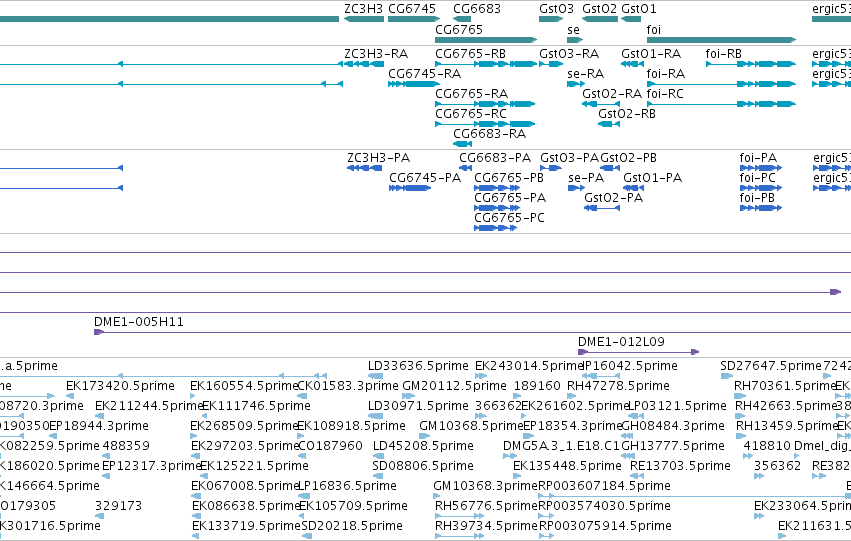Select the foi-PA protein label

(x=758, y=158)
